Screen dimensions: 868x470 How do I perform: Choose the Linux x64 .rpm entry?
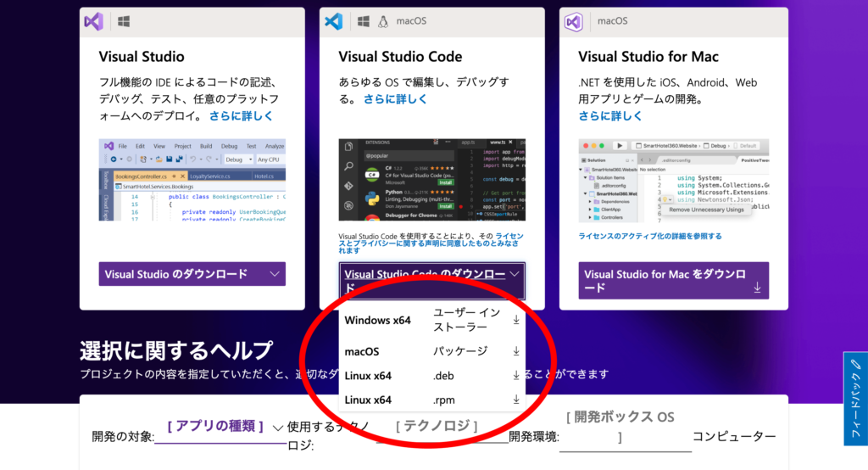point(431,400)
